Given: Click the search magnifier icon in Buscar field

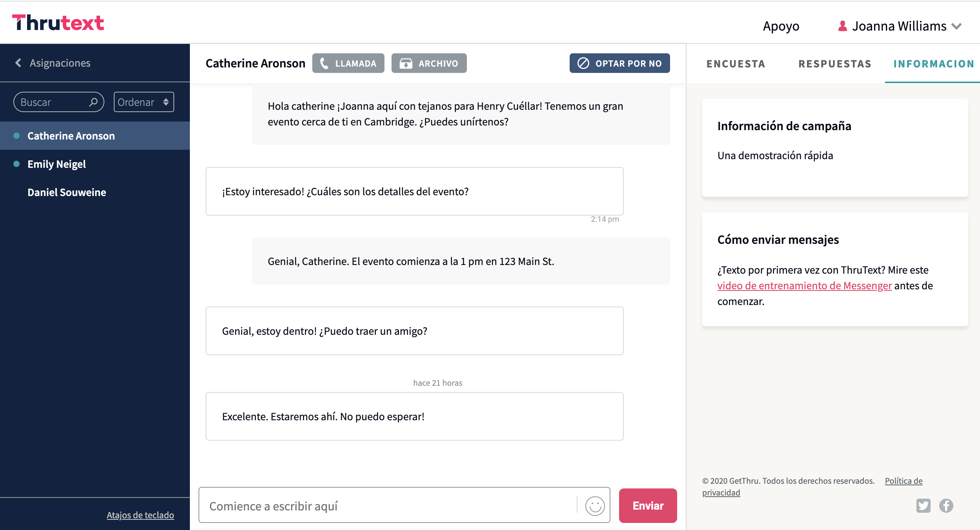Looking at the screenshot, I should pyautogui.click(x=93, y=102).
